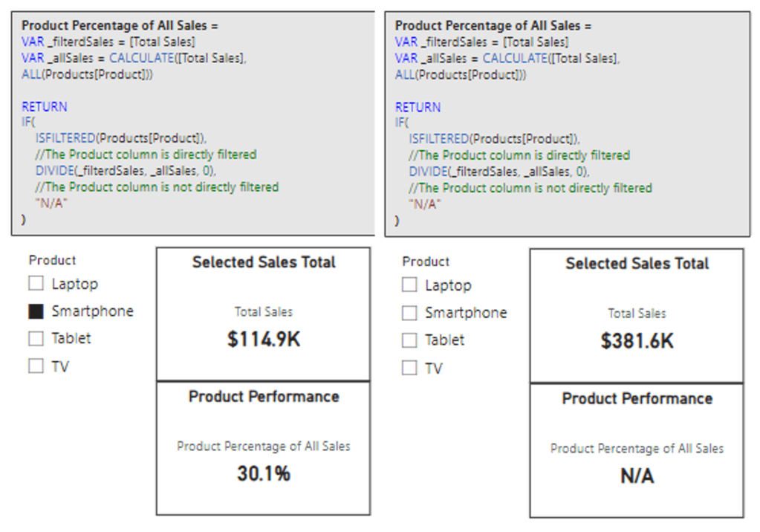Check the Laptop box in left slicer

tap(36, 283)
